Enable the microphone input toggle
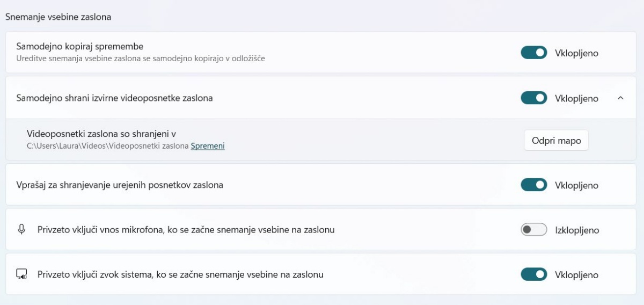 click(533, 230)
